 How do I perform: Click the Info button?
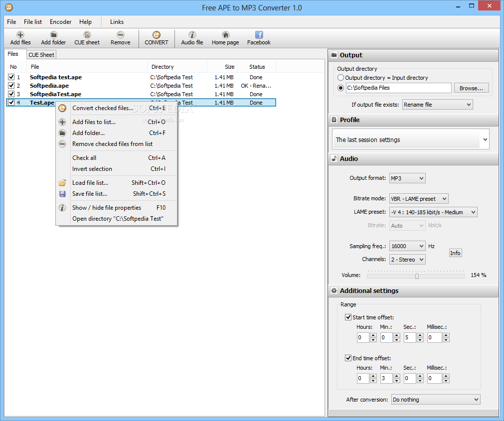click(455, 253)
